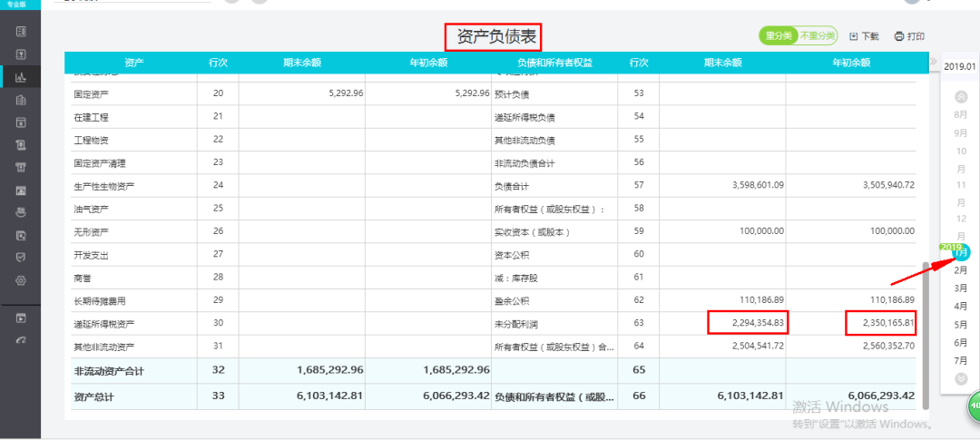Click the shield checkmark icon in sidebar

20,258
